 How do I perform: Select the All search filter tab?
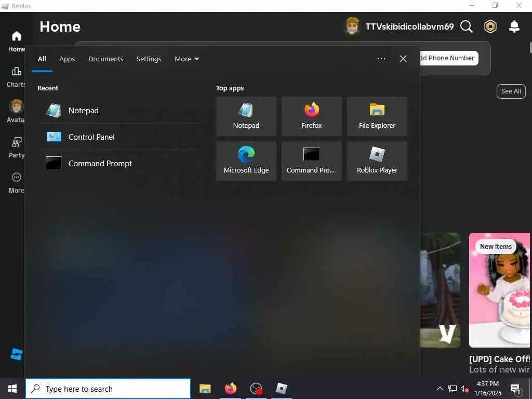click(x=42, y=59)
